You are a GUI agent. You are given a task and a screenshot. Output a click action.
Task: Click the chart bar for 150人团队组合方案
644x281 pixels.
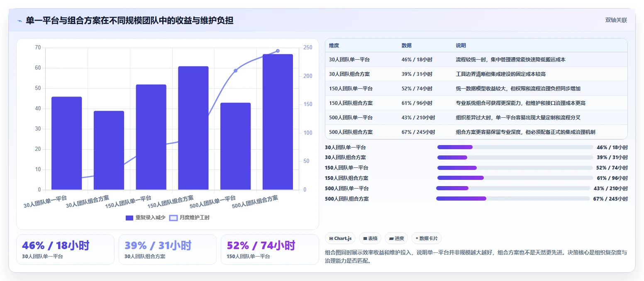(193, 128)
